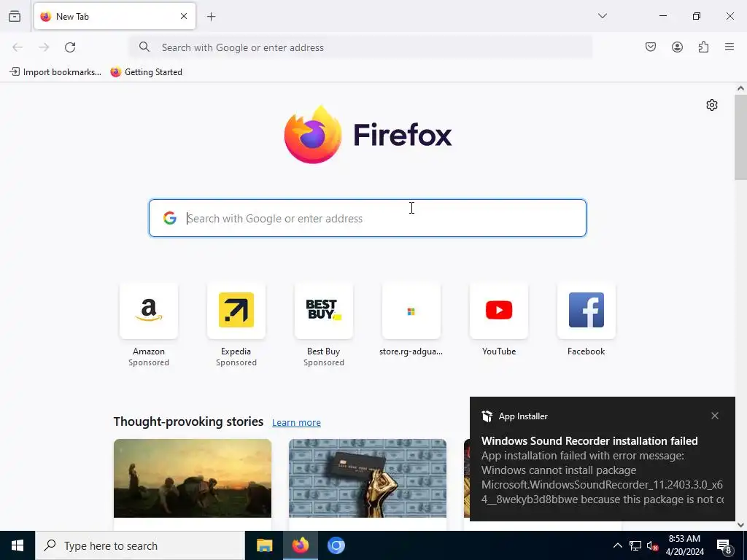Open the Windows Start menu
The image size is (747, 560).
click(x=18, y=545)
